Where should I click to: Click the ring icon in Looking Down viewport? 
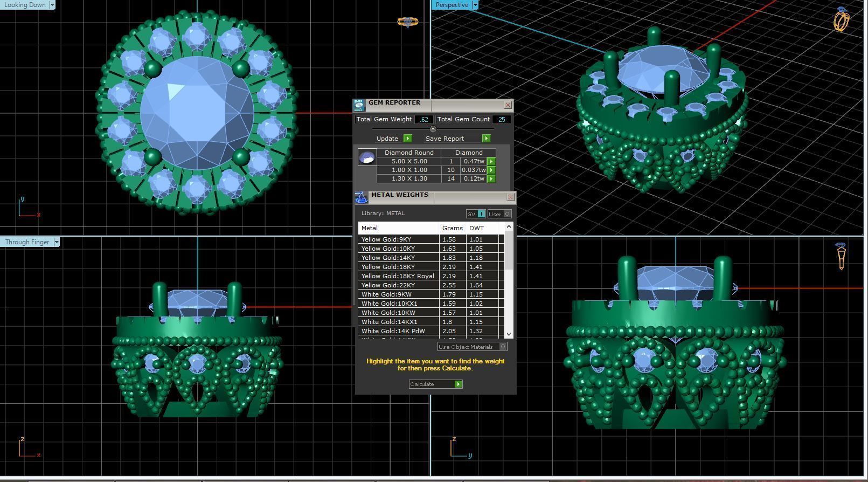coord(408,22)
